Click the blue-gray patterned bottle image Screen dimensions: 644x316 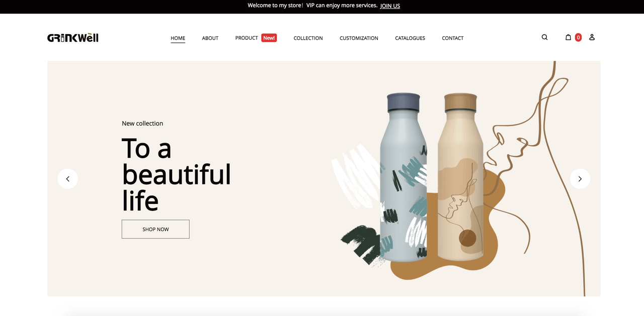pos(404,177)
